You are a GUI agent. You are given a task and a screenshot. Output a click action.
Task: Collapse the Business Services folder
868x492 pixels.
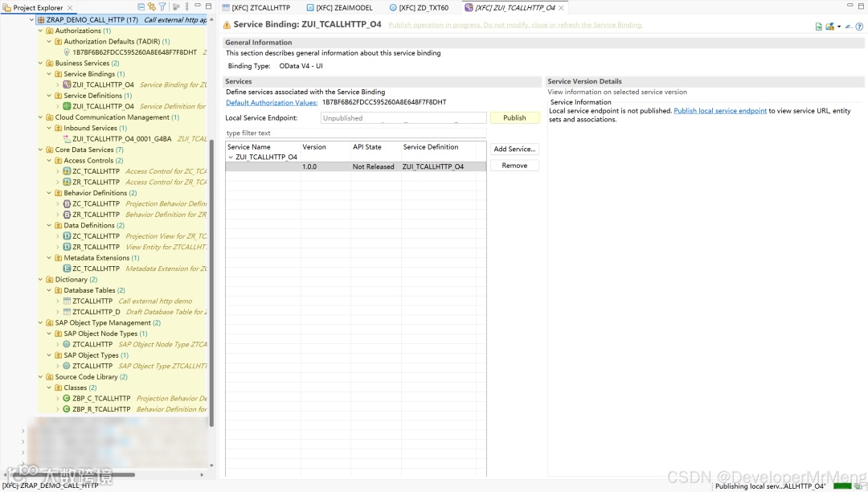coord(40,63)
